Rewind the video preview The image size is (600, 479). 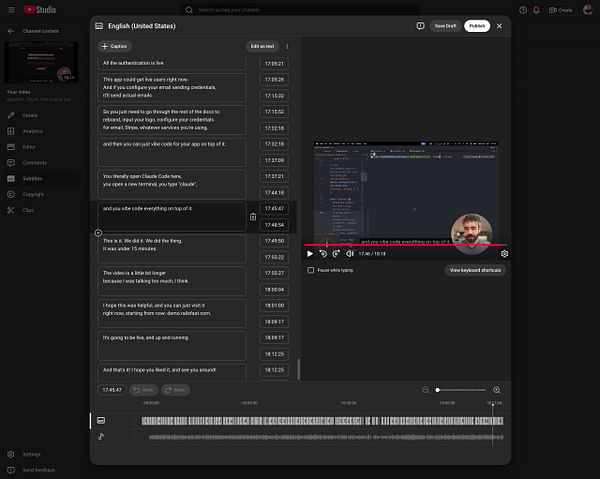pos(323,254)
